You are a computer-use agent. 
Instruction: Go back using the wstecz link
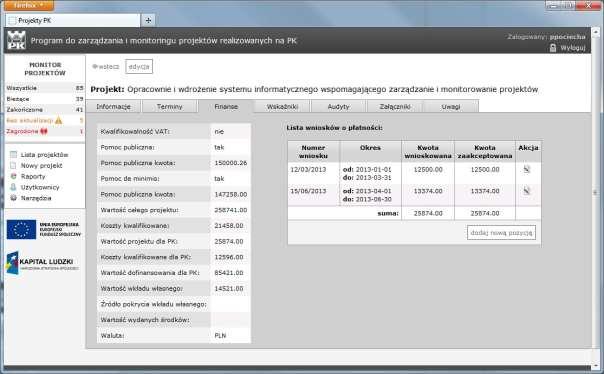[x=106, y=67]
